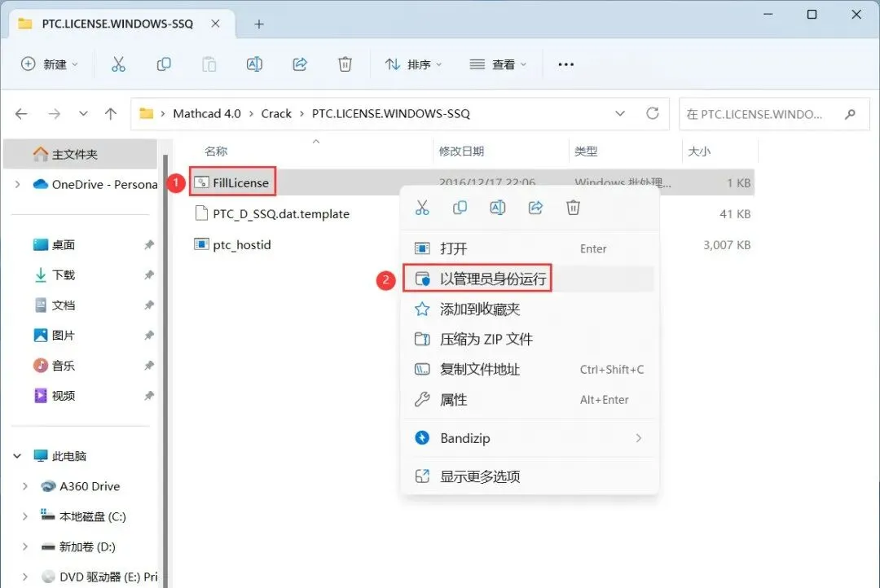Click Mathcad 4.0 in the breadcrumb path
This screenshot has height=588, width=880.
(x=206, y=113)
